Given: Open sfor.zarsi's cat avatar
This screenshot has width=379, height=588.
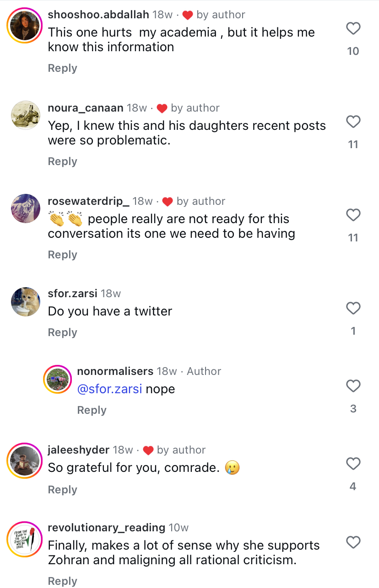Looking at the screenshot, I should pyautogui.click(x=25, y=302).
